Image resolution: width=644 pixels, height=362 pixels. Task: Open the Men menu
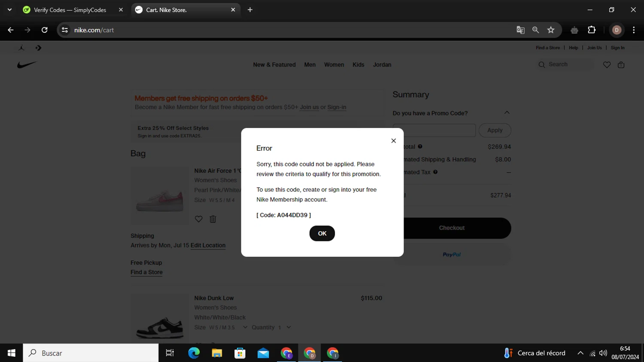(x=310, y=65)
